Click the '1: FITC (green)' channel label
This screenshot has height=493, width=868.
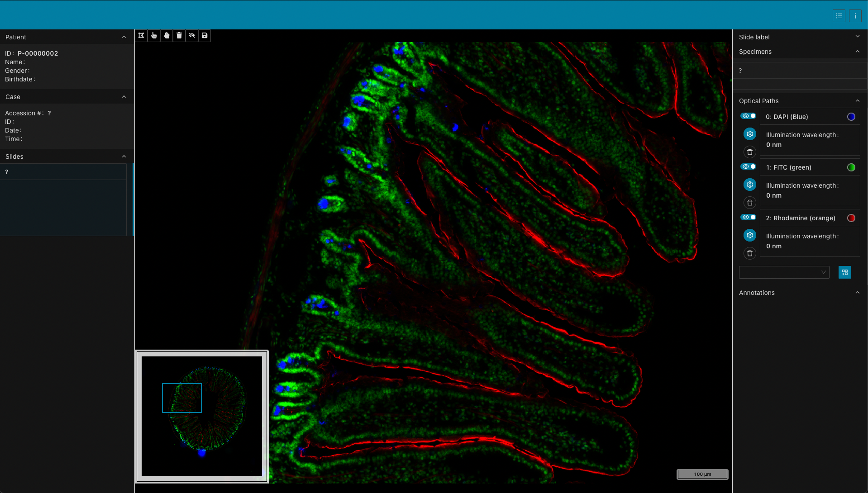click(x=788, y=167)
